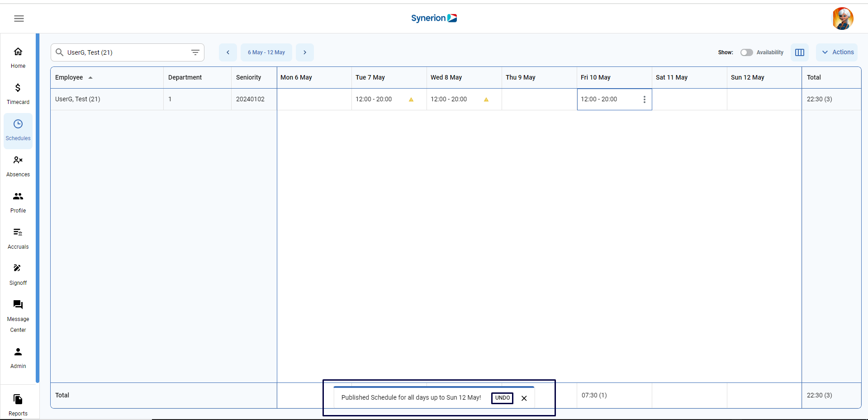The height and width of the screenshot is (420, 868).
Task: Select the Tue 7 May 12:00 - 20:00 shift
Action: [374, 99]
